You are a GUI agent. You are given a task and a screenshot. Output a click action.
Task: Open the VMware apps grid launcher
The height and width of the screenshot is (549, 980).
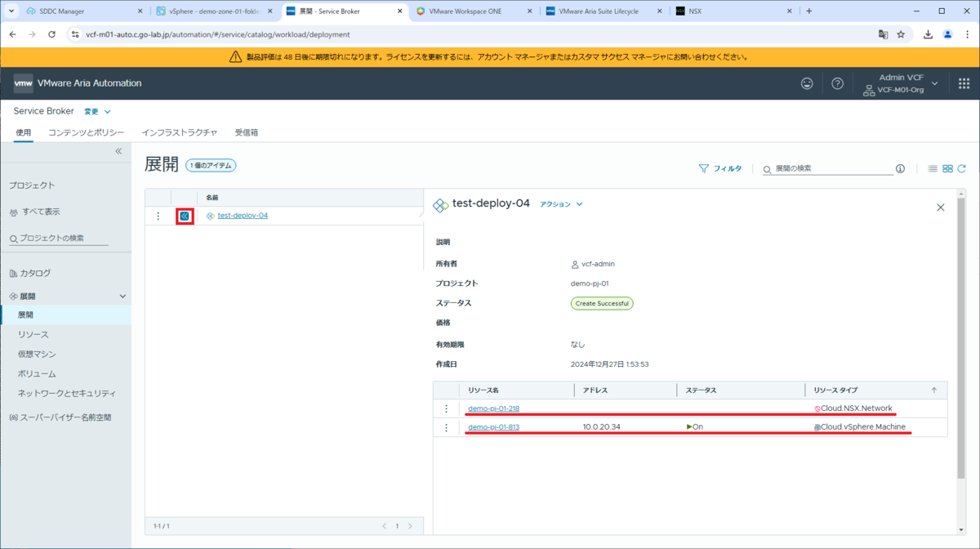pyautogui.click(x=964, y=83)
